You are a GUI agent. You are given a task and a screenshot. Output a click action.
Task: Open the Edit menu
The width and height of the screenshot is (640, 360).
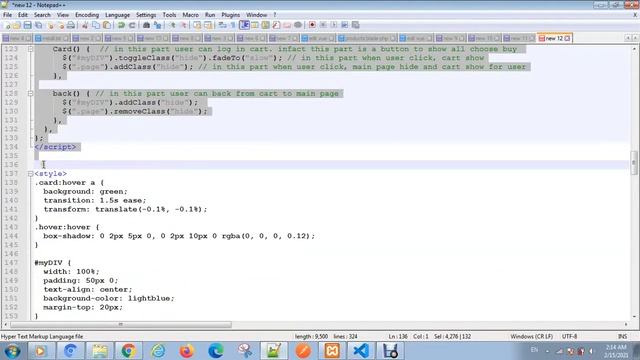pos(23,15)
